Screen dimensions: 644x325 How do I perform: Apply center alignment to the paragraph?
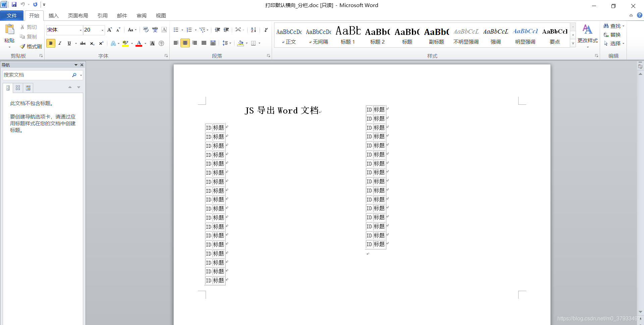185,43
